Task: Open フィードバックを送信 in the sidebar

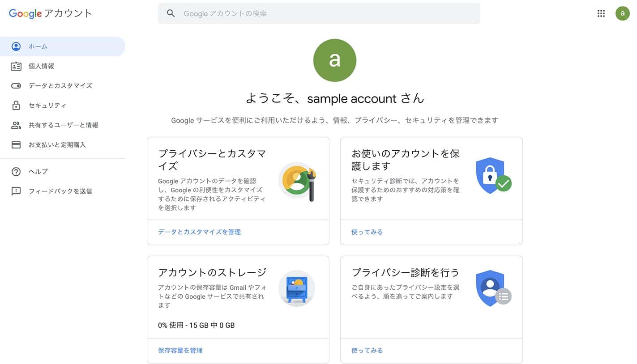Action: coord(63,191)
